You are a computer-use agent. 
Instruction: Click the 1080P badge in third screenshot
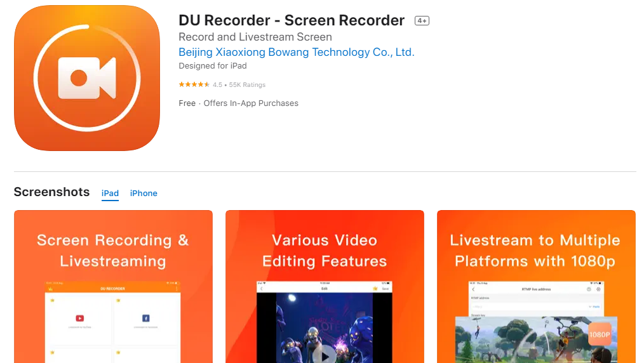coord(600,334)
